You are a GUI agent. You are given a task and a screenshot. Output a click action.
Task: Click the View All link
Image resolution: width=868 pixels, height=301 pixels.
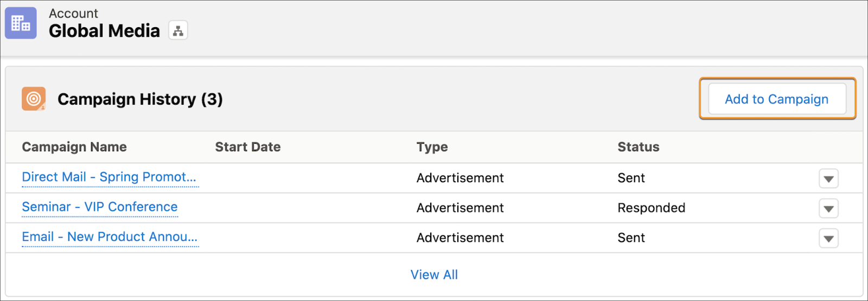click(x=434, y=275)
